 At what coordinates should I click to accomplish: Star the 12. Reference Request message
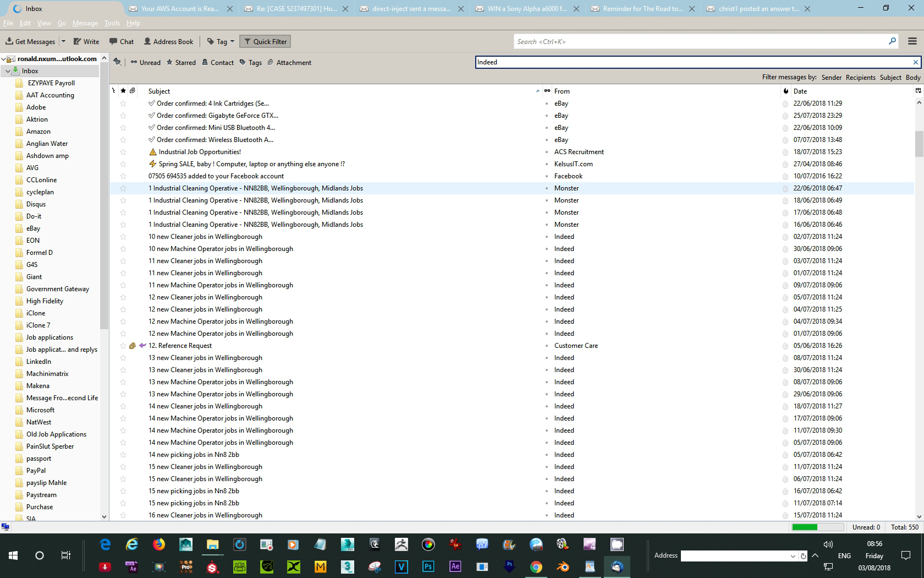pyautogui.click(x=123, y=346)
